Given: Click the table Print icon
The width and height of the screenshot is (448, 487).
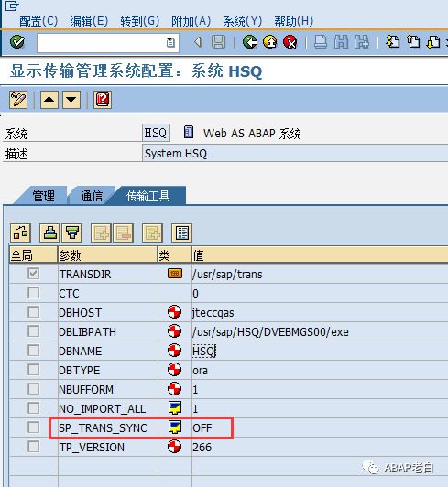Looking at the screenshot, I should point(50,233).
